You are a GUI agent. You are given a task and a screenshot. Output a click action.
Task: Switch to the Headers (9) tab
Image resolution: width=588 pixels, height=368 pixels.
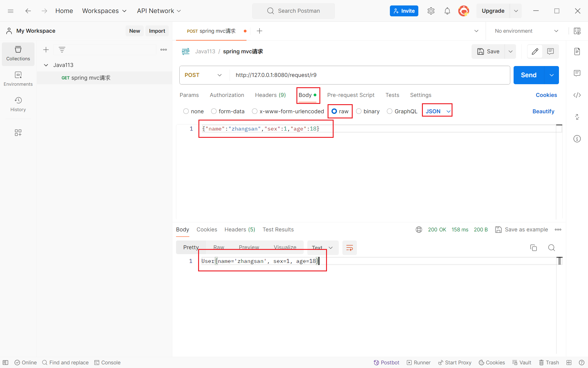[270, 95]
